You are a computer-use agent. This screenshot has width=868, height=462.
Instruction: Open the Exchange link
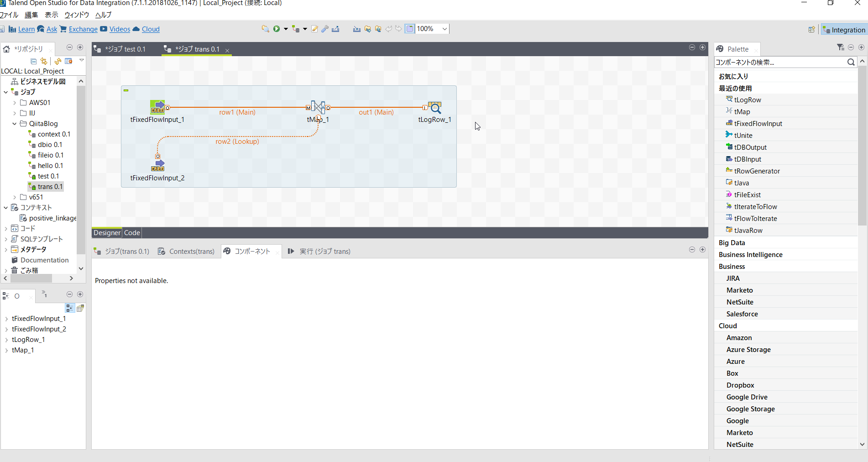[83, 29]
